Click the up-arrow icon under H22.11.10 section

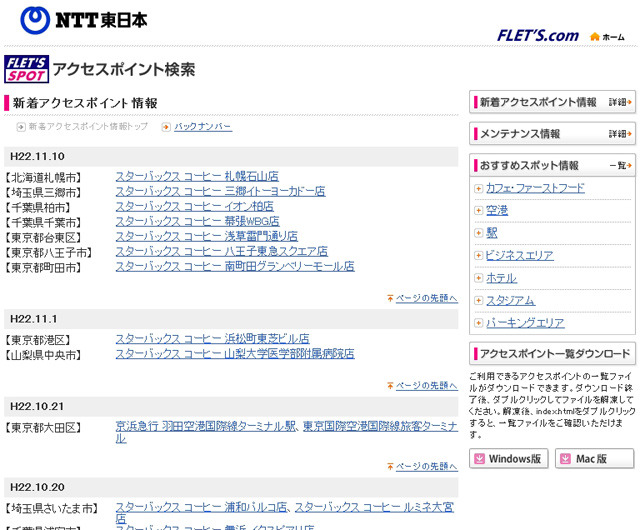(x=390, y=298)
